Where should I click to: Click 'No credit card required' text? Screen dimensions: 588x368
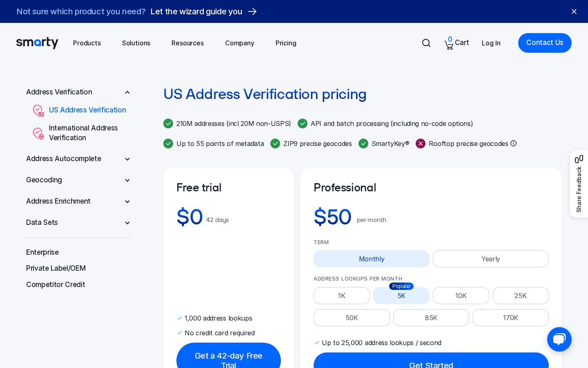click(220, 333)
